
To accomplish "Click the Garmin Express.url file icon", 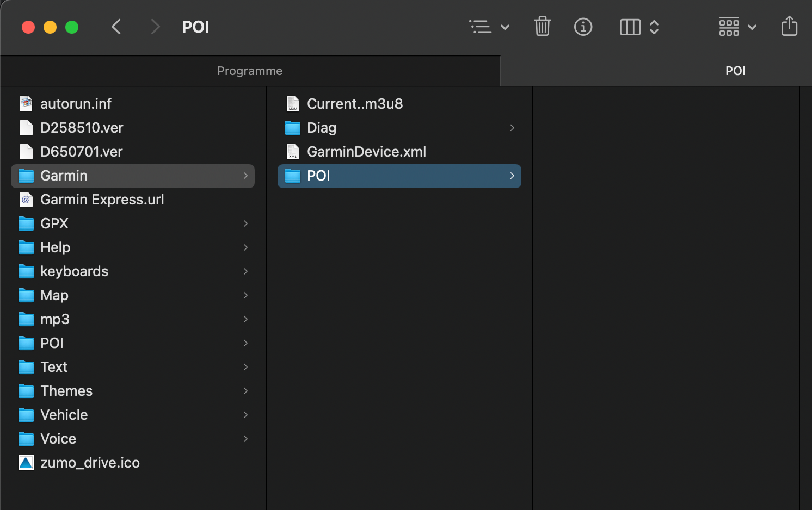I will [26, 200].
